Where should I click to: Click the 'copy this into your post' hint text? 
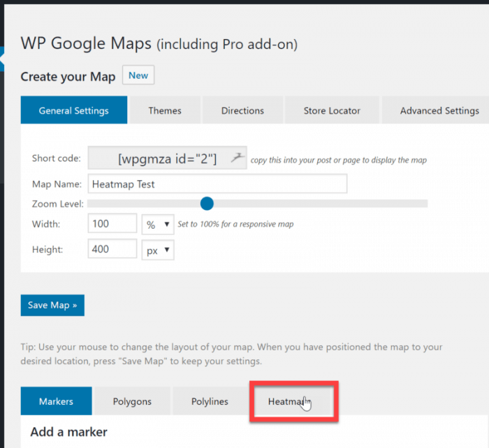pos(339,160)
